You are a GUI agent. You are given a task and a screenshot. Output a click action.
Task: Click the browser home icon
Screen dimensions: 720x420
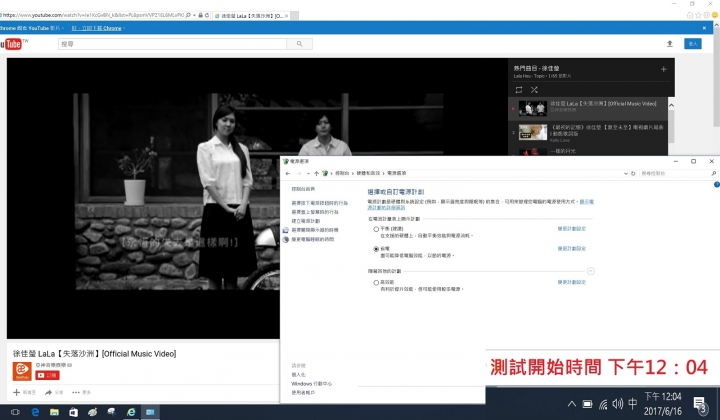690,15
